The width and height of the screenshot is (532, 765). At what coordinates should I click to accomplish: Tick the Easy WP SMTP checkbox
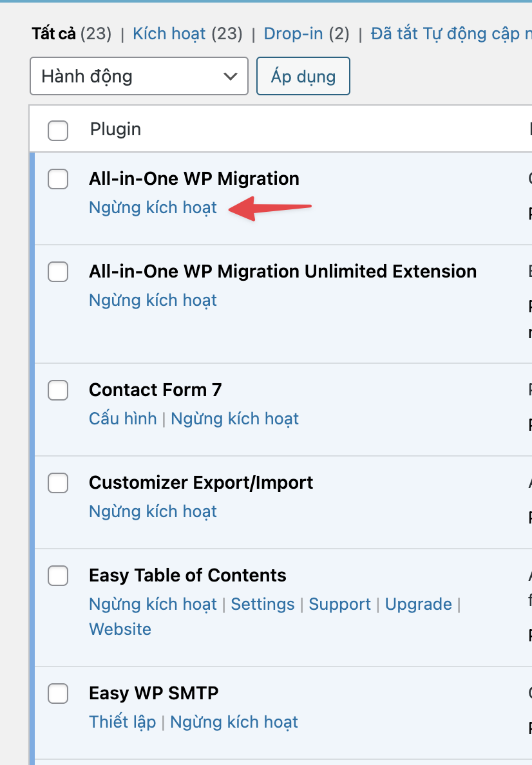57,694
